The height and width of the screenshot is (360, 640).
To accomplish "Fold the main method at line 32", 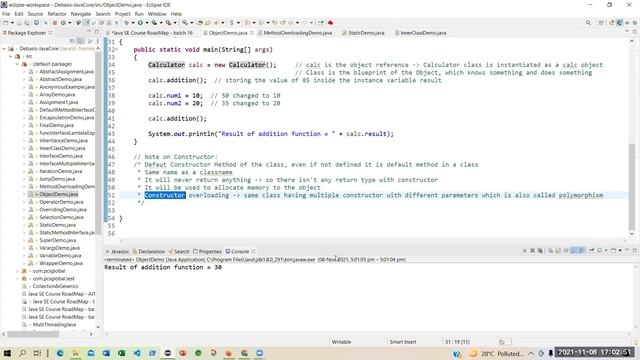I will (118, 49).
